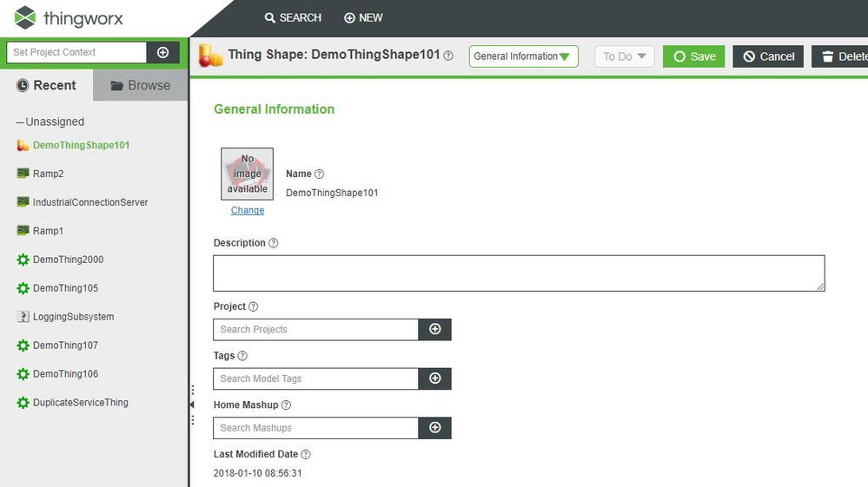868x487 pixels.
Task: Click the DemoThingShape101 name value
Action: click(x=332, y=193)
